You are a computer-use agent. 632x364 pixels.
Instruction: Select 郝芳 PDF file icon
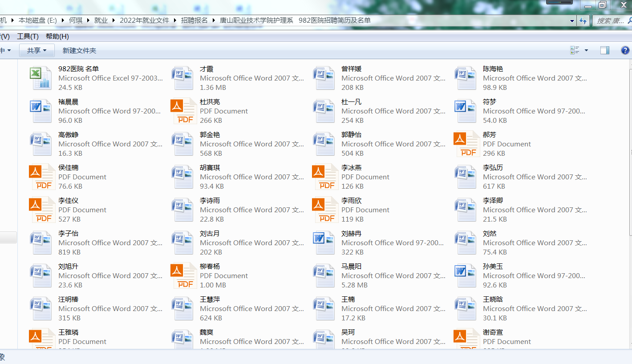[466, 144]
